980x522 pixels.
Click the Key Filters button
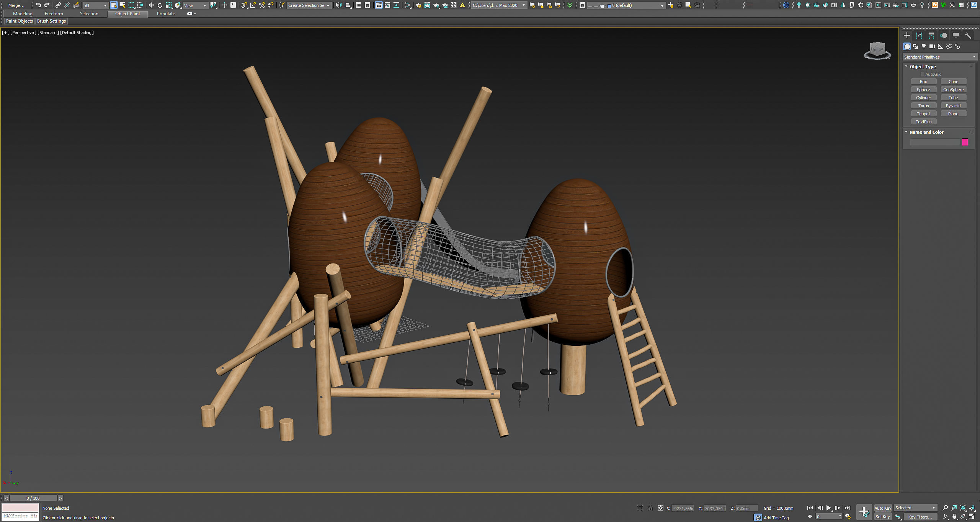point(920,517)
